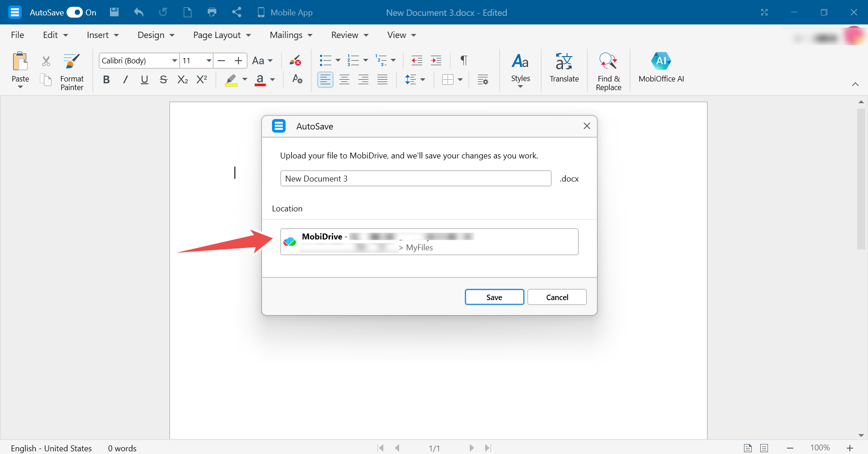Toggle the AutoSave switch off

click(x=75, y=12)
